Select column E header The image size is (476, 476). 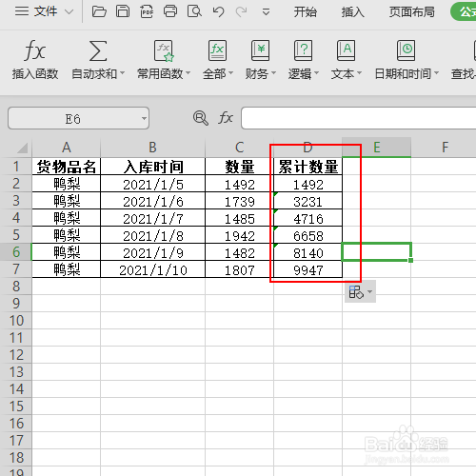pyautogui.click(x=377, y=148)
